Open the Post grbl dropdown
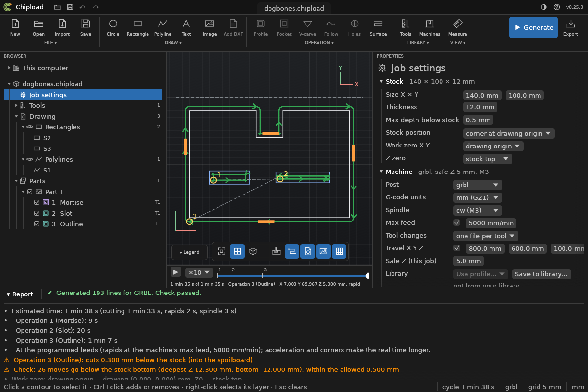The image size is (588, 392). (x=477, y=185)
